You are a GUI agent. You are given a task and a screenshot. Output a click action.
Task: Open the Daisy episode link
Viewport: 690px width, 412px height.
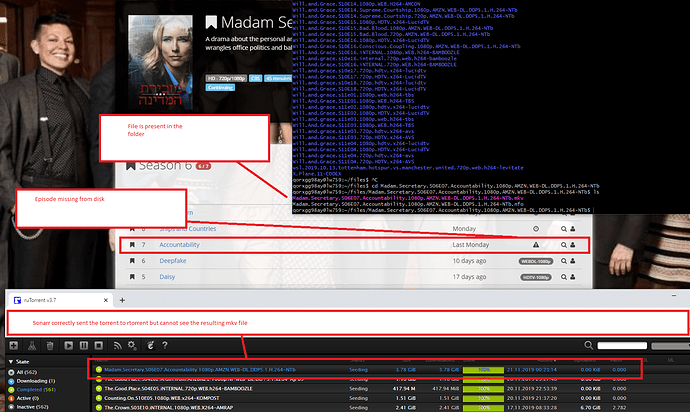tap(167, 277)
